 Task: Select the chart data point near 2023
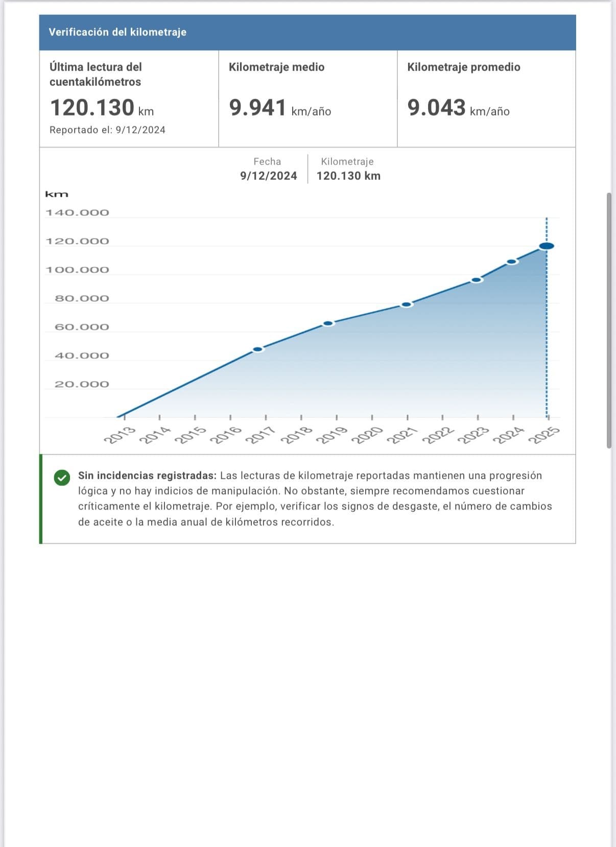[477, 280]
